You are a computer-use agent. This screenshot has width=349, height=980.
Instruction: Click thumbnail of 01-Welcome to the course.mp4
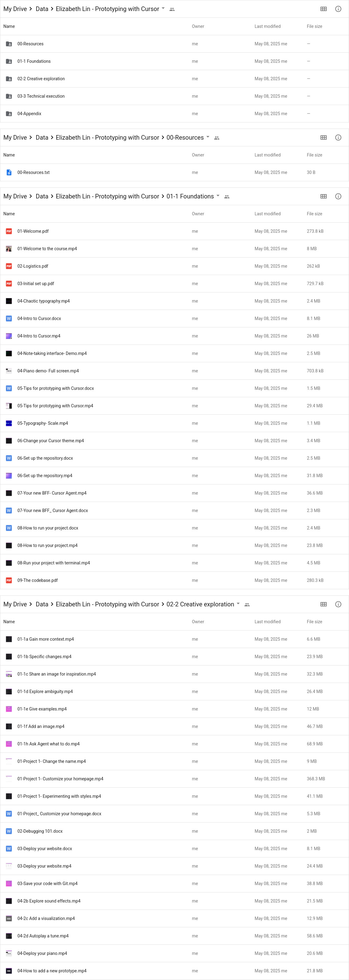[x=9, y=249]
